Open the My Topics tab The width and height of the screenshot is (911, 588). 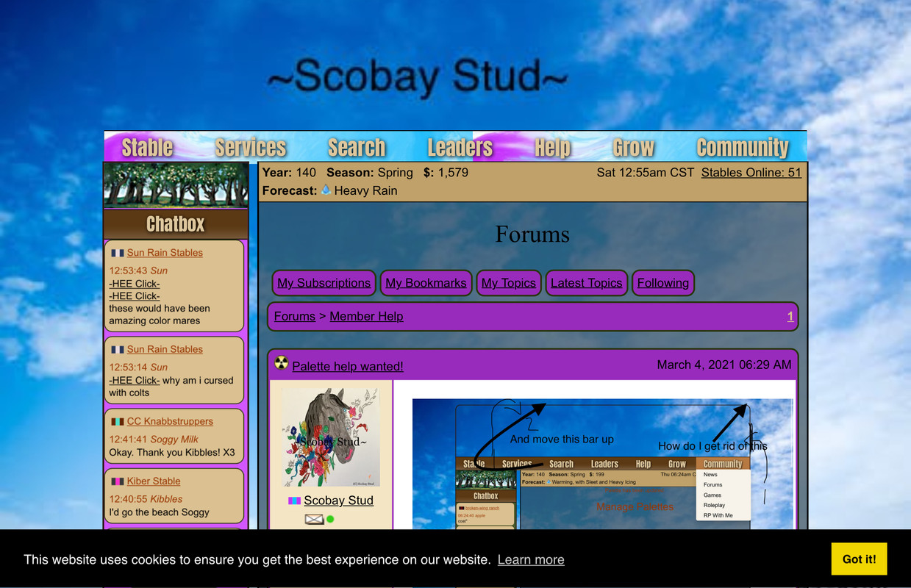[x=509, y=283]
